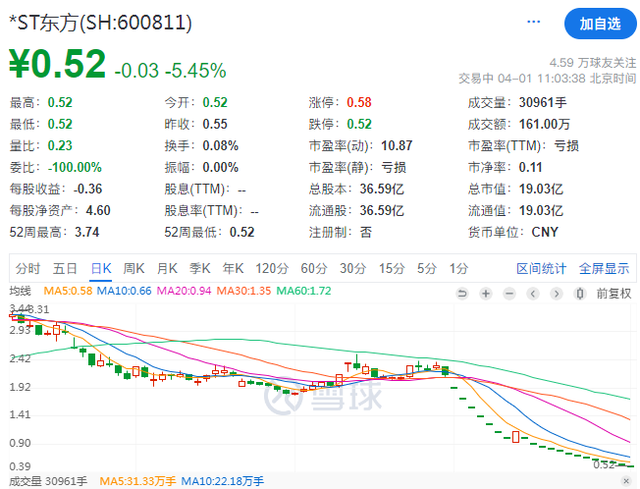Switch to the 30分 interval tab
The height and width of the screenshot is (489, 640).
(x=353, y=269)
